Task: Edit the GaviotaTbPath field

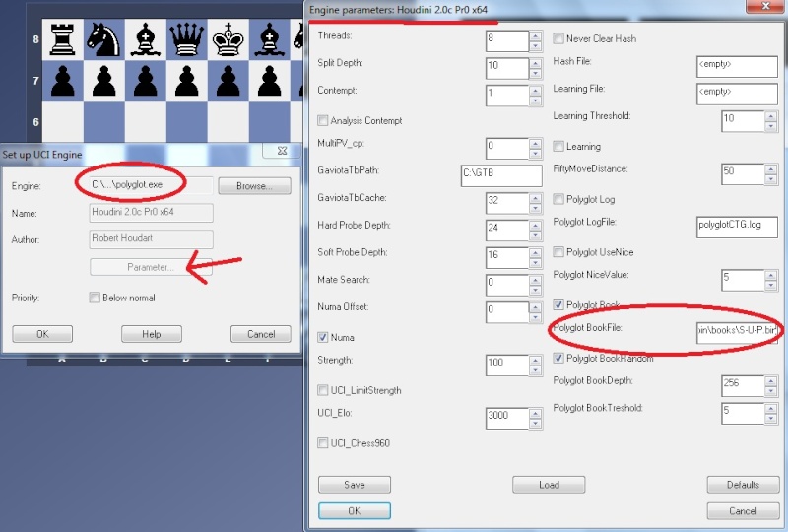Action: point(501,175)
